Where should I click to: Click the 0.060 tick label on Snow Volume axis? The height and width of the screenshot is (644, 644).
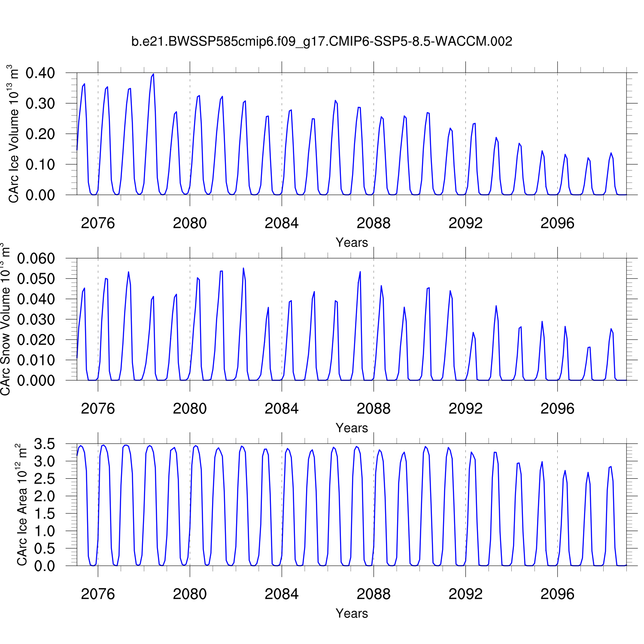[x=36, y=258]
